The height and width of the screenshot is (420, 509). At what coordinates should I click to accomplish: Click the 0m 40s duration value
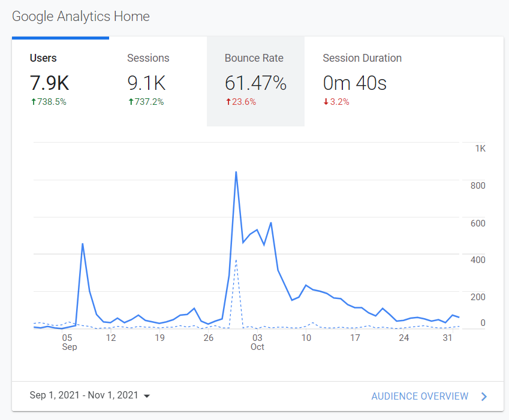point(354,83)
